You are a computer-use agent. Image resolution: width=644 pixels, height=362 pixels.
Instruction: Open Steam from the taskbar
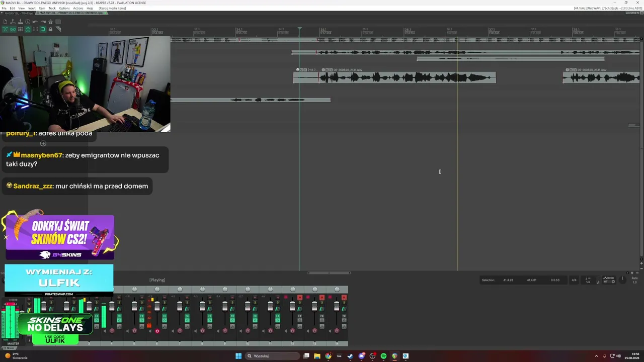[x=350, y=356]
